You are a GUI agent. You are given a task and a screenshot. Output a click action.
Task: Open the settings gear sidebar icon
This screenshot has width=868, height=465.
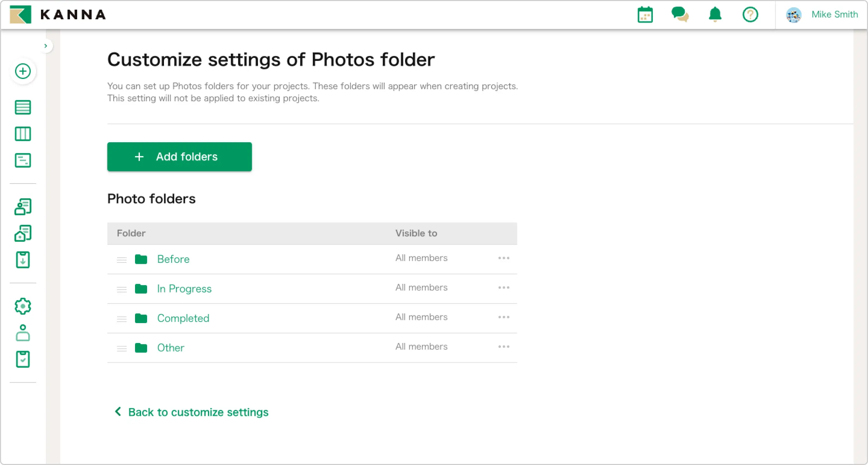[23, 306]
